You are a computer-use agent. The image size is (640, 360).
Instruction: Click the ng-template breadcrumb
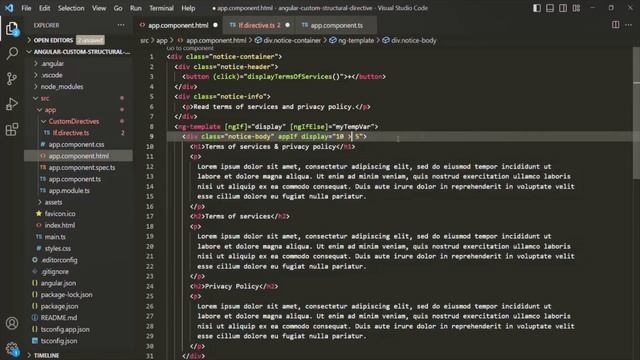351,40
